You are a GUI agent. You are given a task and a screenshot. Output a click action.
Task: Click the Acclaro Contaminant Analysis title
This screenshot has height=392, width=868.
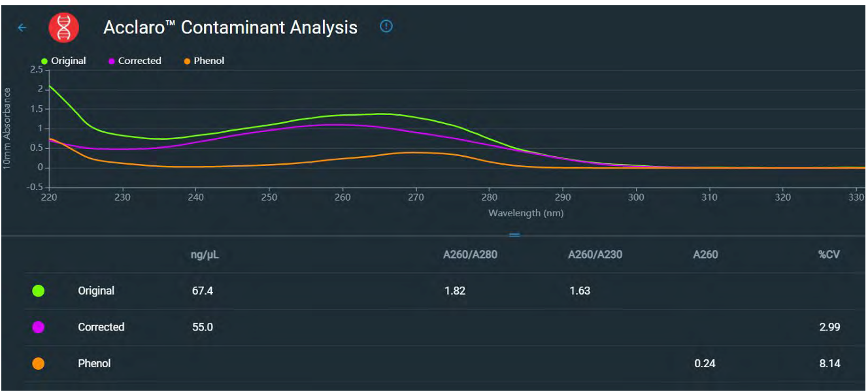[x=230, y=27]
